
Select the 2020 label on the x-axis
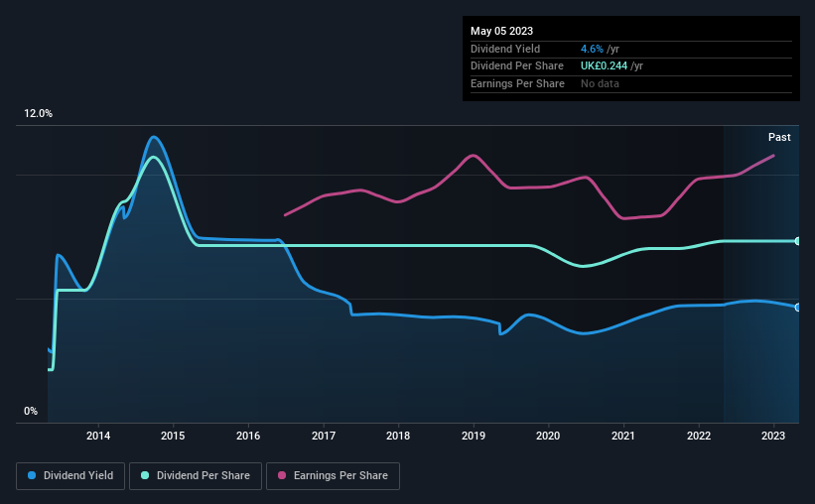click(548, 435)
